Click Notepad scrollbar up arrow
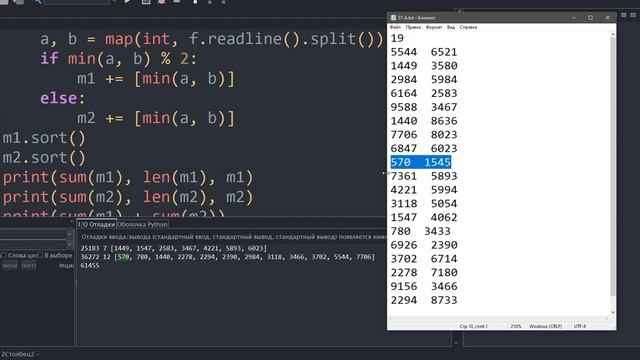Screen dimensions: 640x360 613,35
